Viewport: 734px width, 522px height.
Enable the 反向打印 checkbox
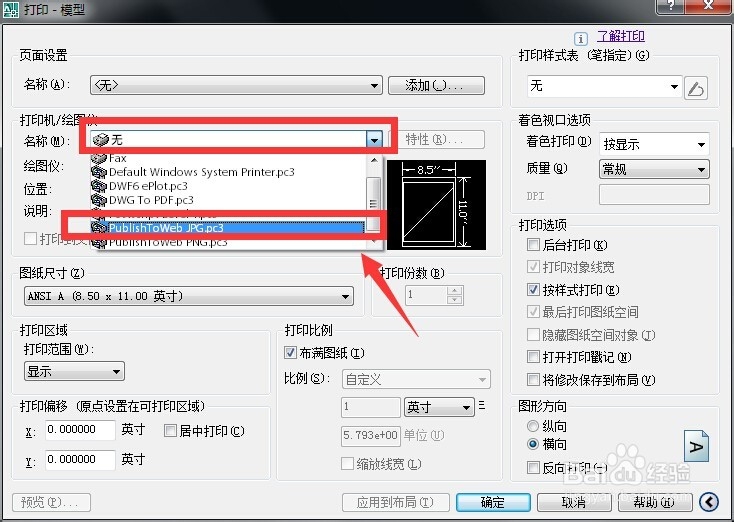pos(533,467)
